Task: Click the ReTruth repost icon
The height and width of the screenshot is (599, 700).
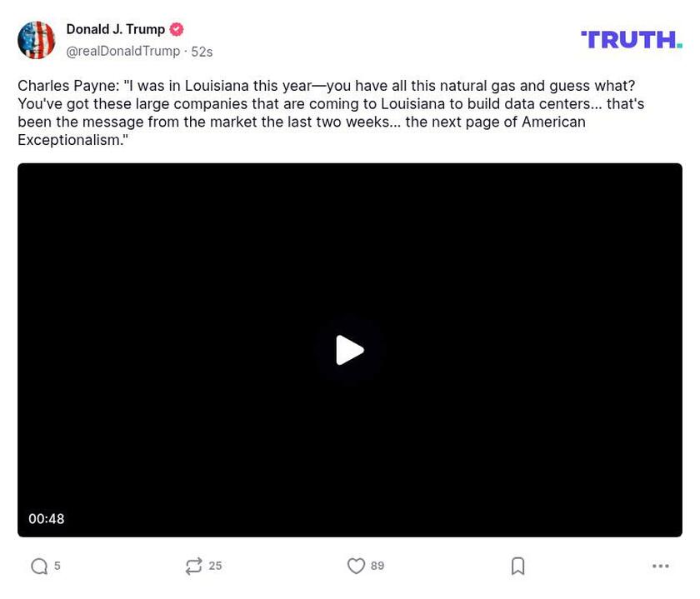Action: (x=192, y=565)
